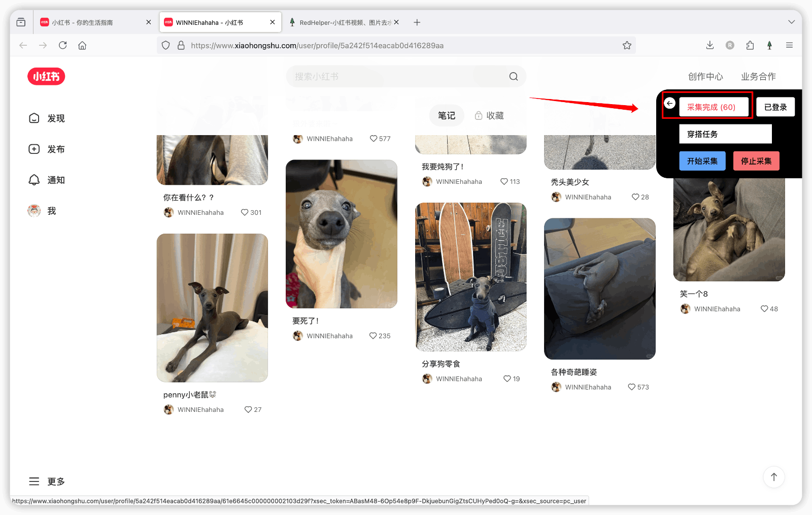The height and width of the screenshot is (515, 812).
Task: Click the RedHelper panel back arrow
Action: 670,104
